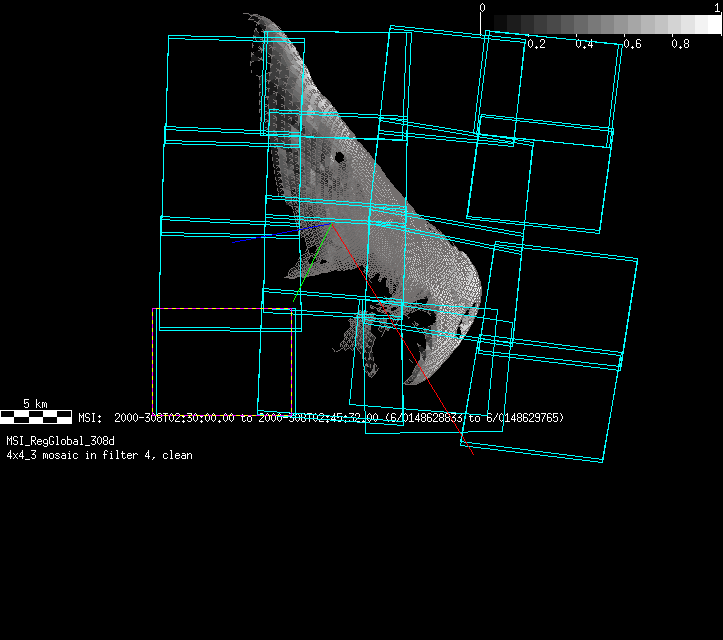This screenshot has height=640, width=723.
Task: Click the 0.4 tick label on colorbar
Action: click(584, 44)
